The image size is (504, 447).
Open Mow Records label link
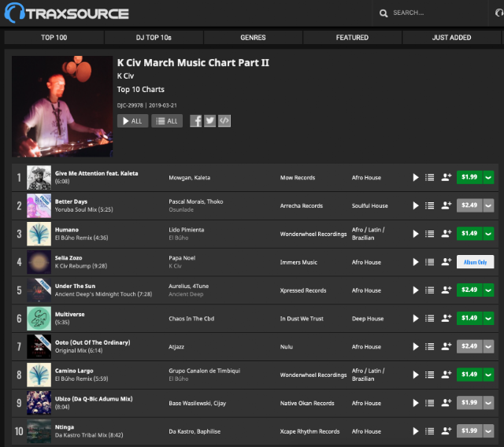tap(298, 178)
